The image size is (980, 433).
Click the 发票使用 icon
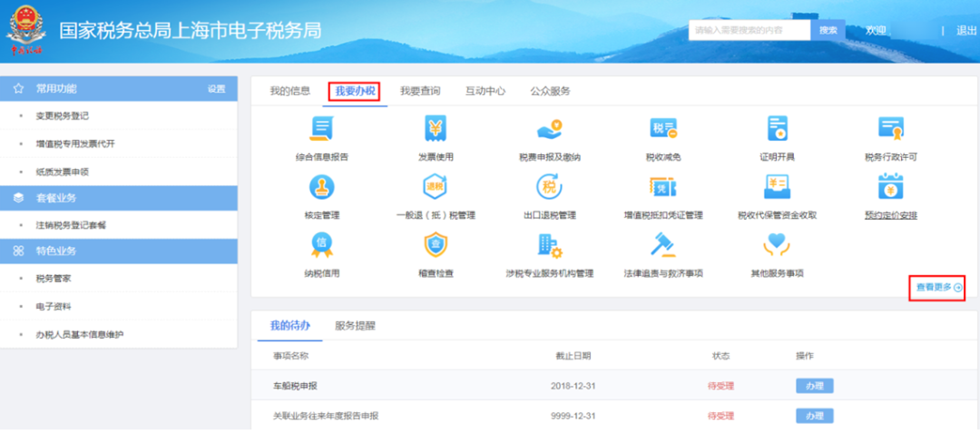(436, 130)
